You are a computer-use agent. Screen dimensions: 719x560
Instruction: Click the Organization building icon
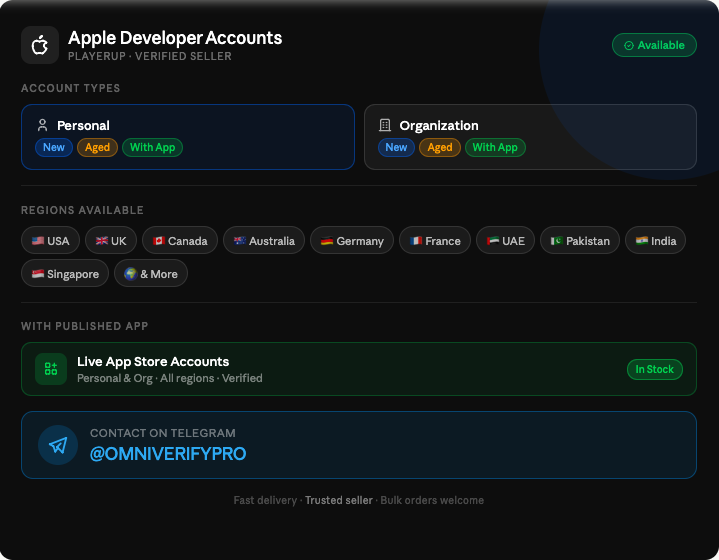(385, 125)
